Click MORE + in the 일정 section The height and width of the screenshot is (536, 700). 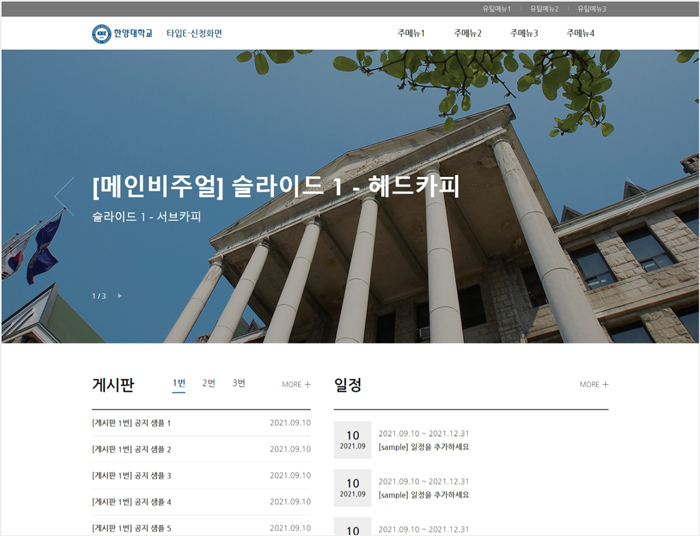click(x=594, y=384)
